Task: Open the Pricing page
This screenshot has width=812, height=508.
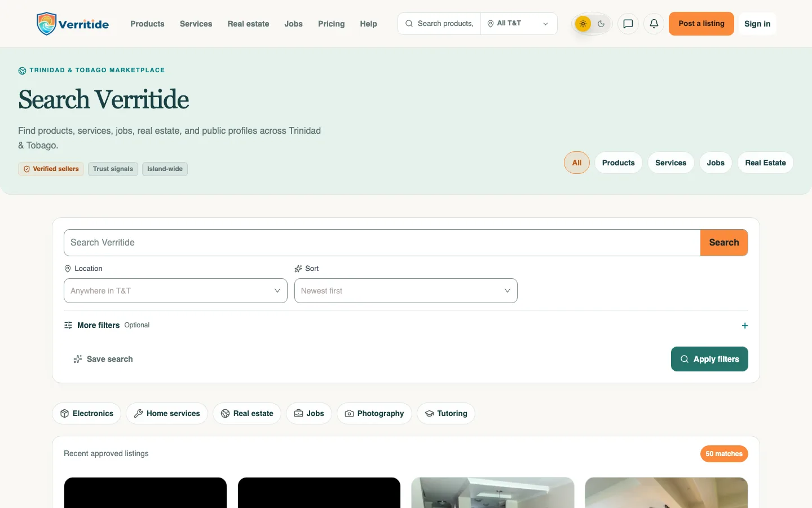Action: click(331, 24)
